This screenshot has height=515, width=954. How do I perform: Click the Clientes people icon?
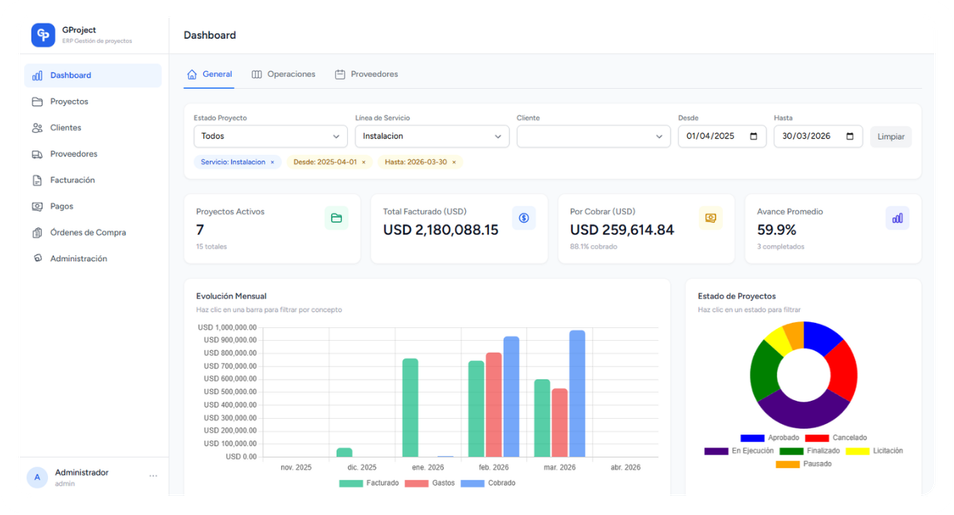tap(37, 128)
